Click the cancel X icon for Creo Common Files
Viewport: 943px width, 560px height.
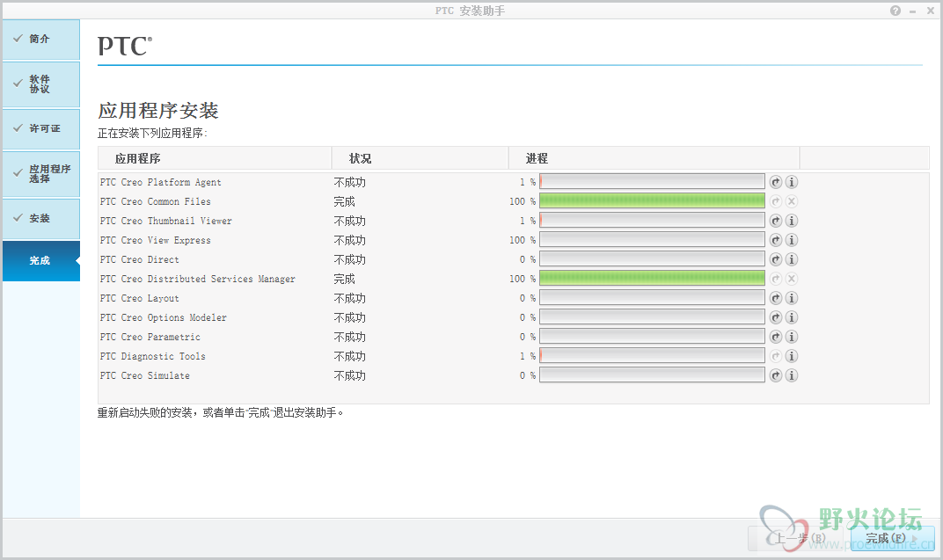[x=792, y=201]
